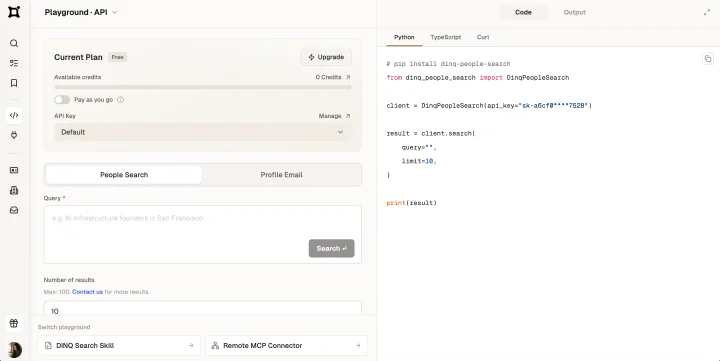This screenshot has height=361, width=720.
Task: Focus the Number of results field
Action: (202, 309)
